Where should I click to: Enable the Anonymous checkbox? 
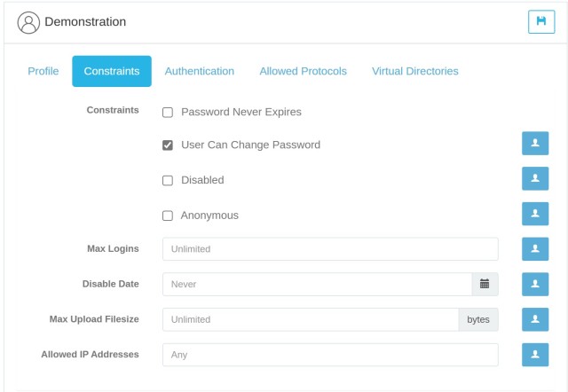pyautogui.click(x=168, y=216)
